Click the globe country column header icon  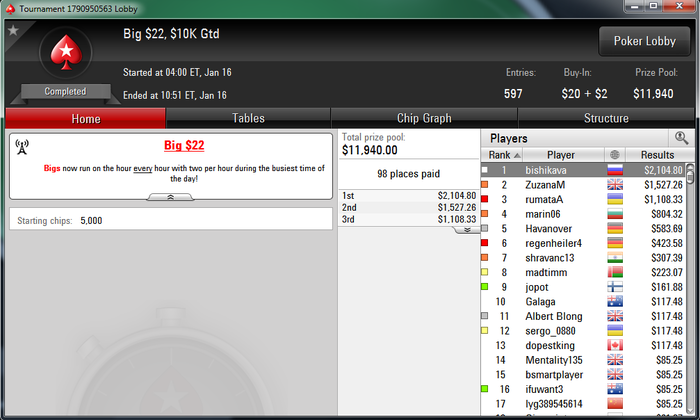pos(615,155)
